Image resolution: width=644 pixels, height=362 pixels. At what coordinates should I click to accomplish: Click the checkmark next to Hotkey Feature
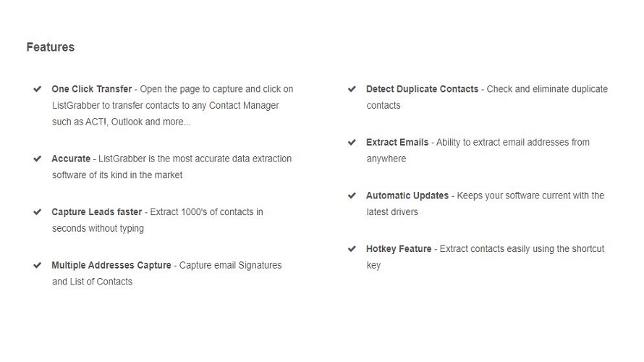352,248
